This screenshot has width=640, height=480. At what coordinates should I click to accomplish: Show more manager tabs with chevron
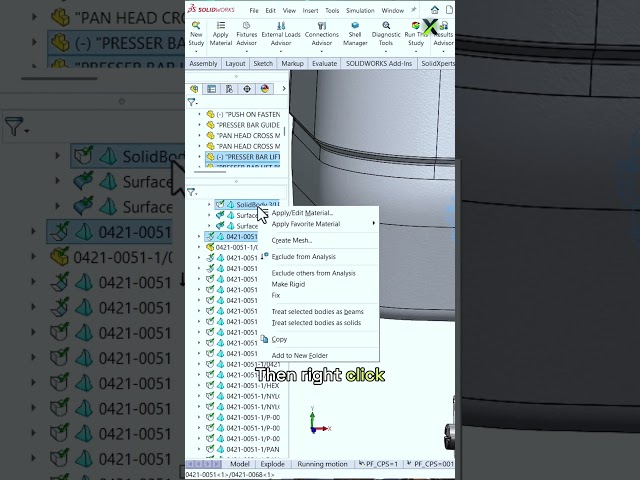pos(284,89)
